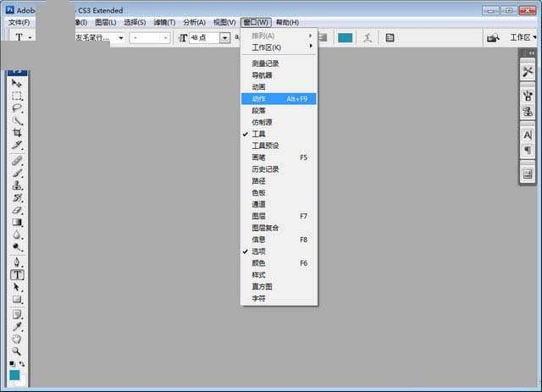Select the Rectangular Marquee tool

click(x=17, y=96)
